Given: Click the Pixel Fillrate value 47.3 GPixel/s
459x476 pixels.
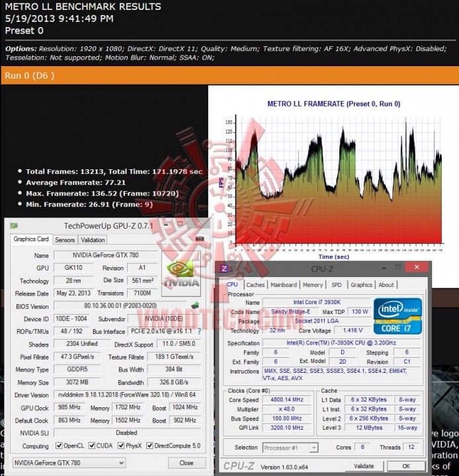Looking at the screenshot, I should [x=77, y=356].
